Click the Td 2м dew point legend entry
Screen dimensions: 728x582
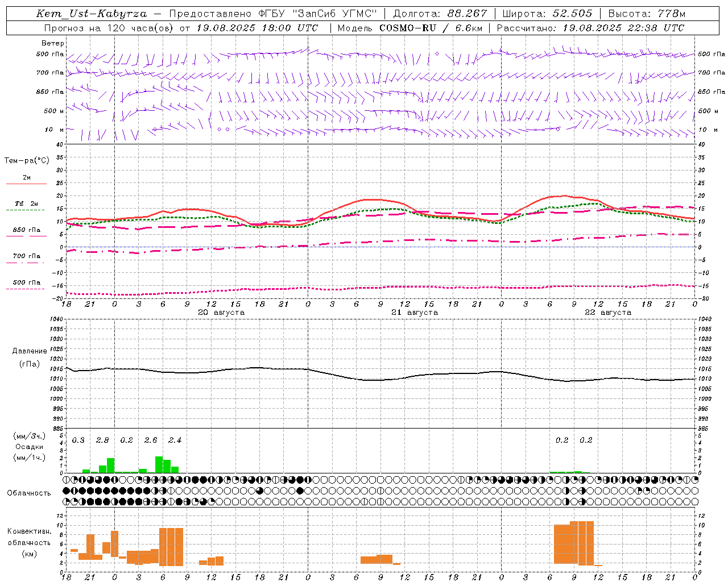click(26, 203)
